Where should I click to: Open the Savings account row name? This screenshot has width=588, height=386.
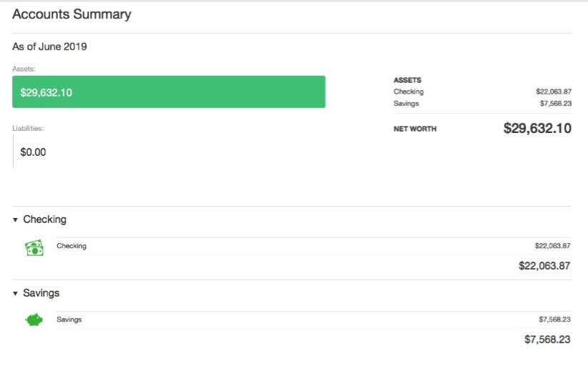coord(69,320)
